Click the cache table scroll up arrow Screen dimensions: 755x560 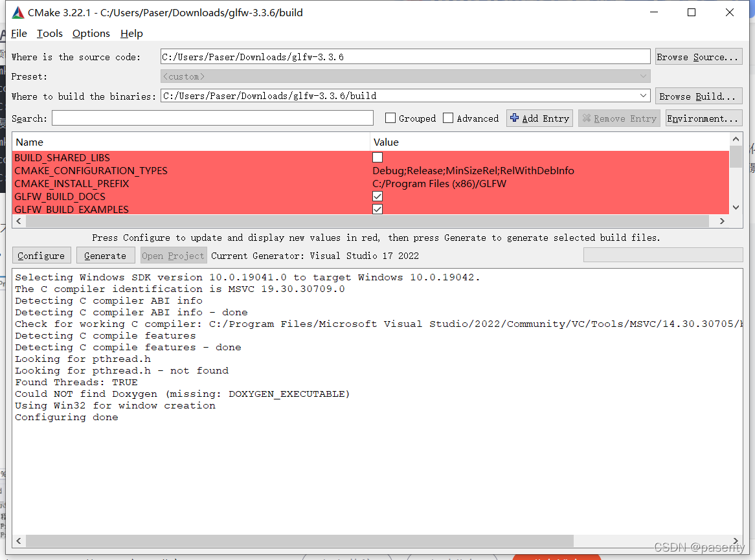(736, 139)
